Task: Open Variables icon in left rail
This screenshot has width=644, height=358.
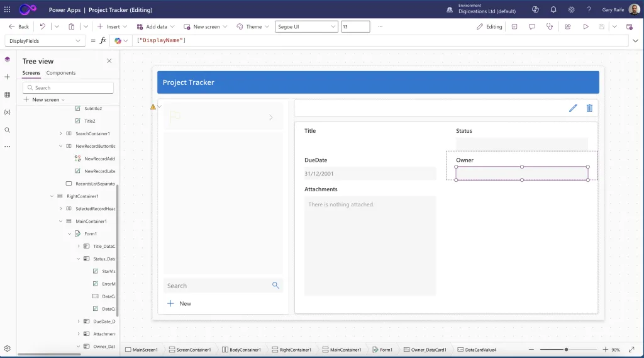Action: pos(8,112)
